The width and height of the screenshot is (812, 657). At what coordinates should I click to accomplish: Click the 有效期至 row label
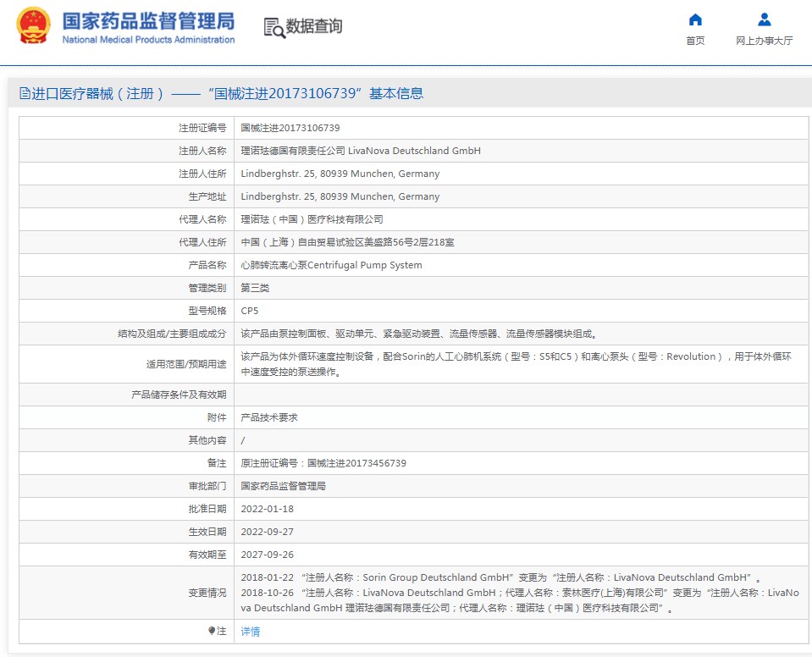(x=207, y=554)
